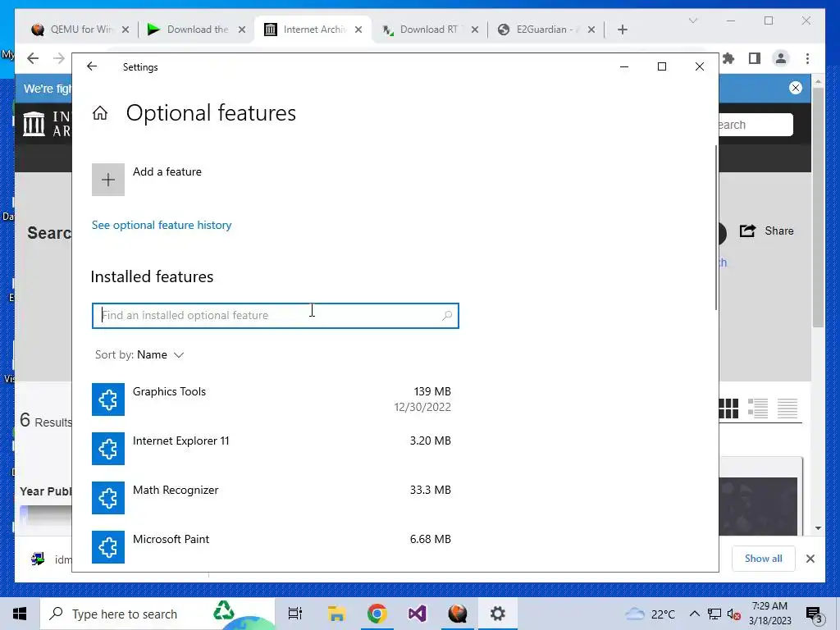Click the Microsoft Paint label

pos(171,540)
